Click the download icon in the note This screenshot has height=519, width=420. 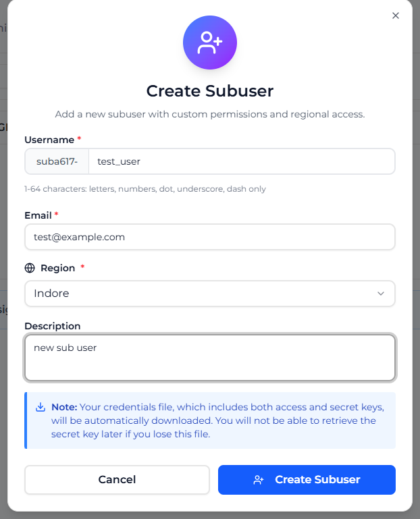click(x=41, y=407)
